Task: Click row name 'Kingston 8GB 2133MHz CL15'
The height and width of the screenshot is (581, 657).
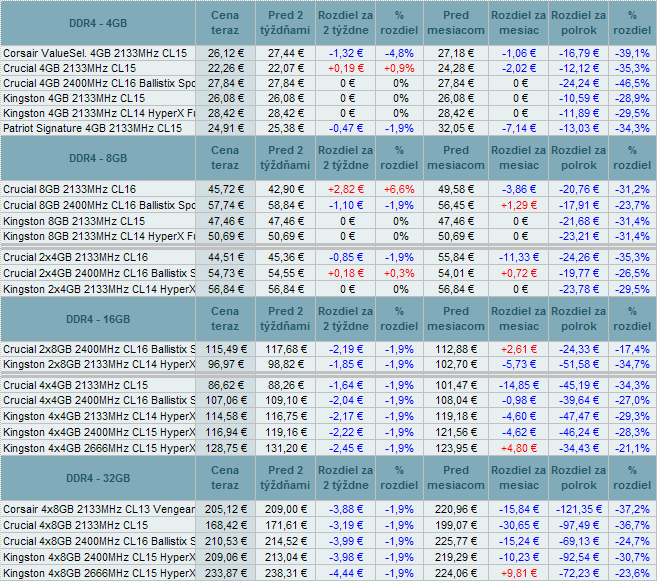Action: coord(74,221)
